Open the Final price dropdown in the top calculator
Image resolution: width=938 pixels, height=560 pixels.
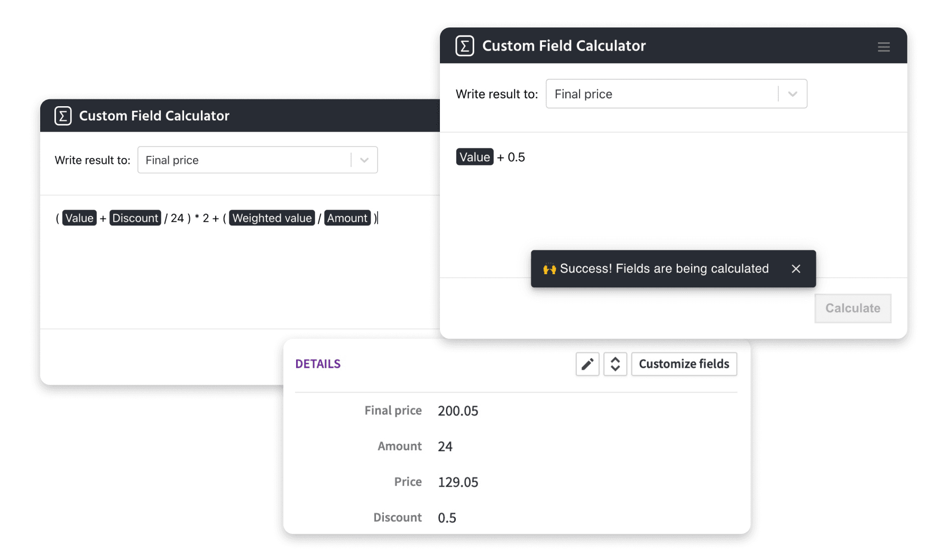793,94
